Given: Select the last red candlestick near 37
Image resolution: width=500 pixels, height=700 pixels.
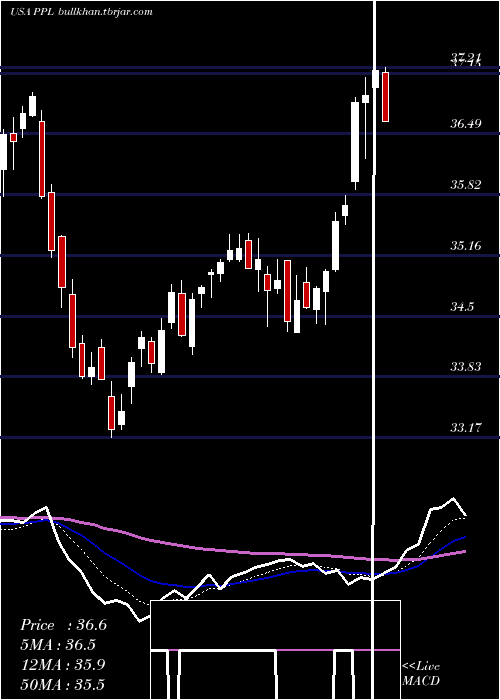Looking at the screenshot, I should (x=385, y=96).
